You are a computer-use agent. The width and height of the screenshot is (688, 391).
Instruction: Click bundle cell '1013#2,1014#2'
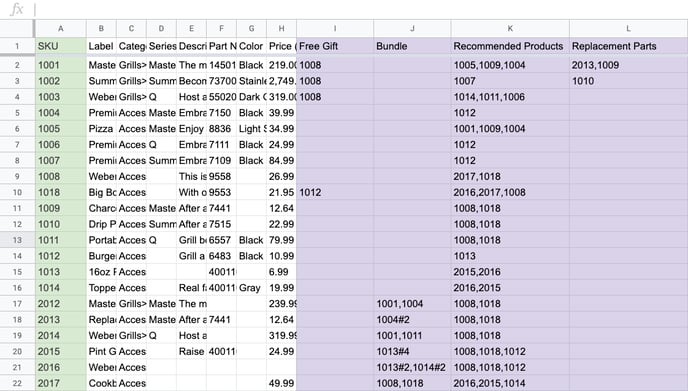click(412, 367)
